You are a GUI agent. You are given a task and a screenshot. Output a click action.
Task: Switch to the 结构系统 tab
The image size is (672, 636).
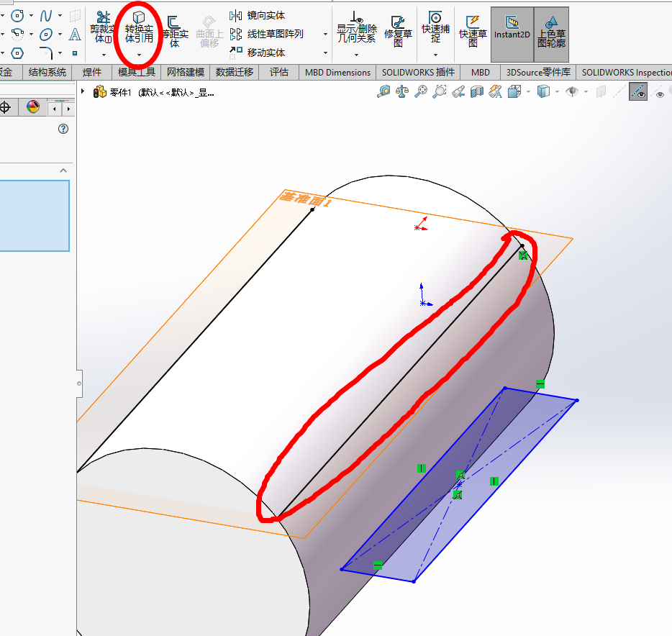click(47, 73)
